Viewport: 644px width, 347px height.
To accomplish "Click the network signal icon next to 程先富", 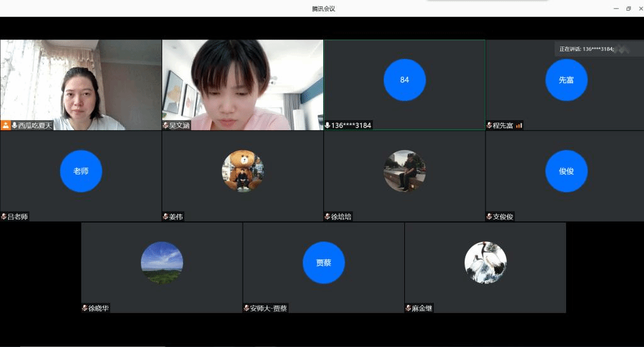I will pyautogui.click(x=519, y=125).
